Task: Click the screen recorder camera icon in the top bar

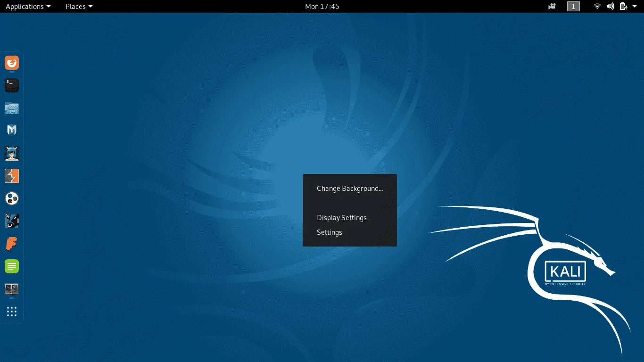Action: coord(552,7)
